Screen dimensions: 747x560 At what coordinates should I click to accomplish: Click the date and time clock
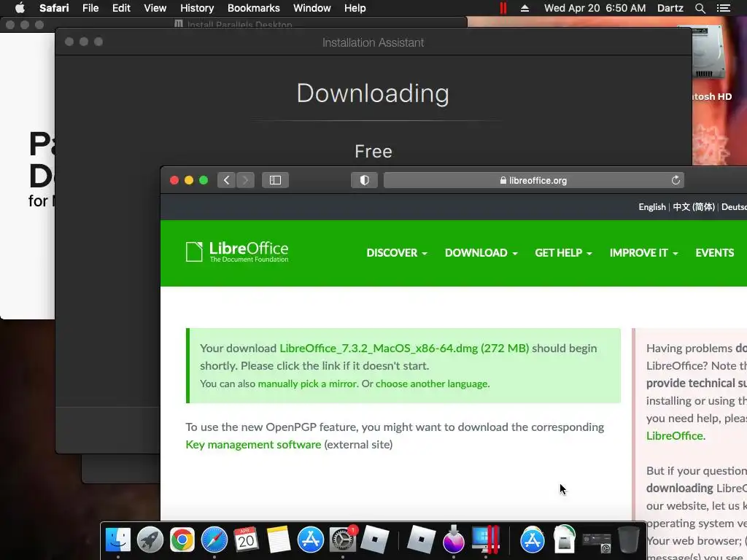[595, 8]
